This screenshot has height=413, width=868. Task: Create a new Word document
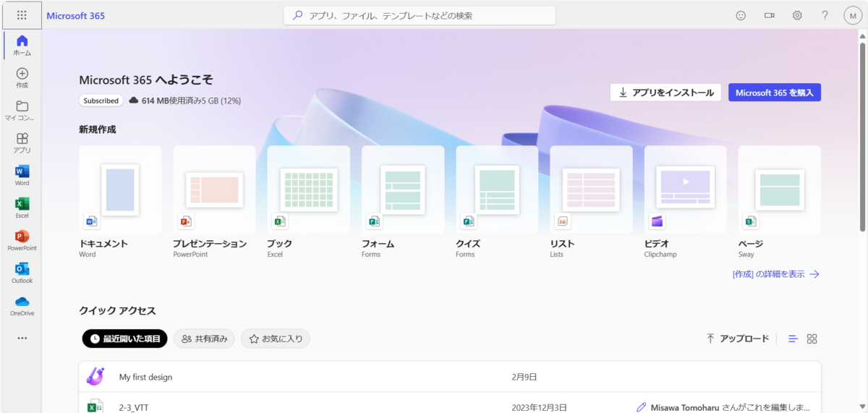[120, 203]
